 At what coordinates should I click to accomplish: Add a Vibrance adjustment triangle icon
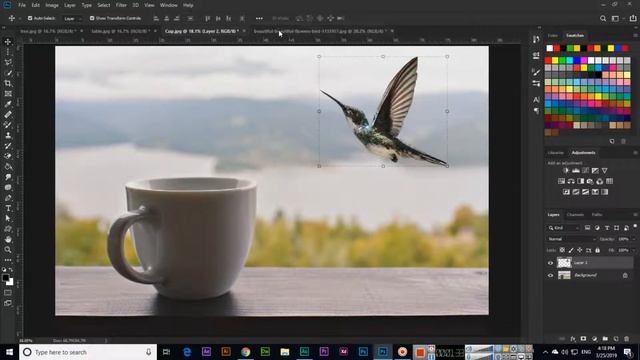pyautogui.click(x=604, y=171)
